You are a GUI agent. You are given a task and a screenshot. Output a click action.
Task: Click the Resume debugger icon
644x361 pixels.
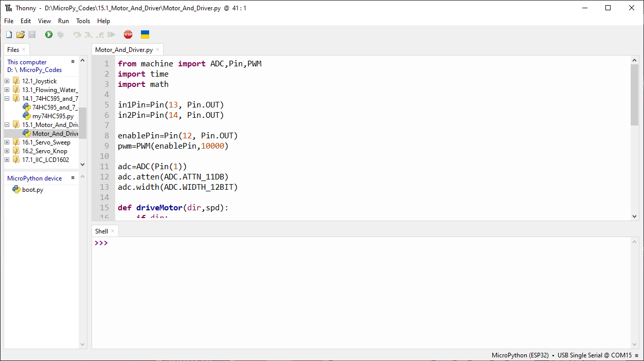point(111,34)
